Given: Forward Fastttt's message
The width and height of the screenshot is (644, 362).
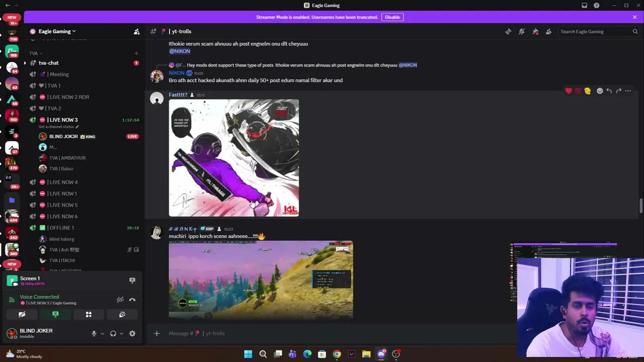Looking at the screenshot, I should tap(618, 91).
